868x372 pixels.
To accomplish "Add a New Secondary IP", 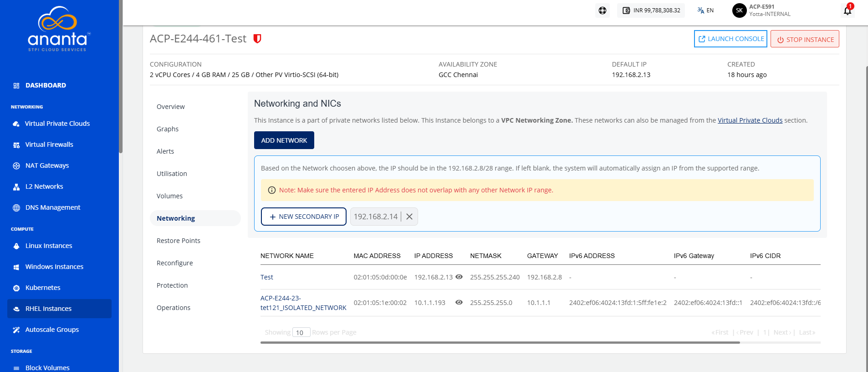I will click(x=304, y=217).
